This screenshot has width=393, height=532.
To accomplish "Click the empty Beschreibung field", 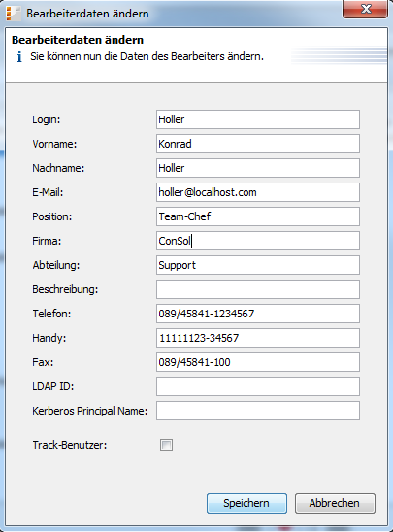I will [258, 289].
